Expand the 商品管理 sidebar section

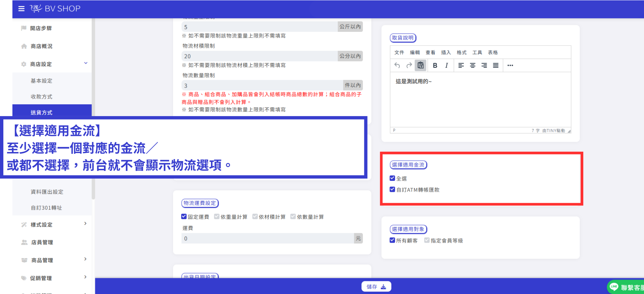[86, 259]
